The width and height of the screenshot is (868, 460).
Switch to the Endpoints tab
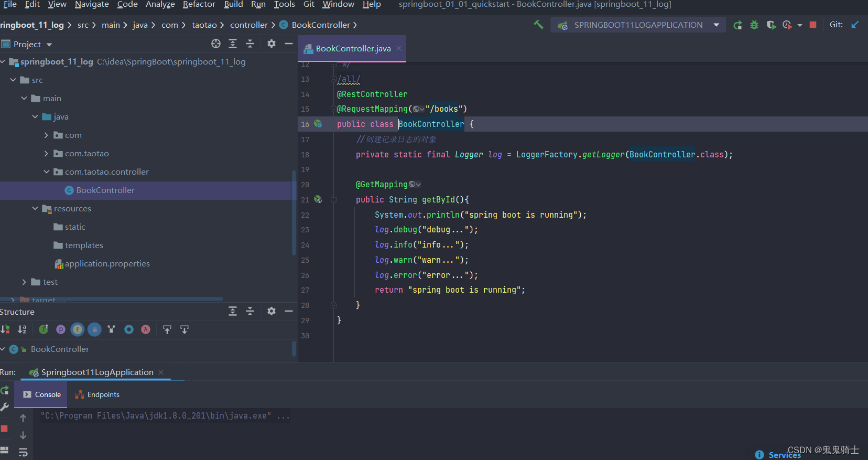[97, 394]
